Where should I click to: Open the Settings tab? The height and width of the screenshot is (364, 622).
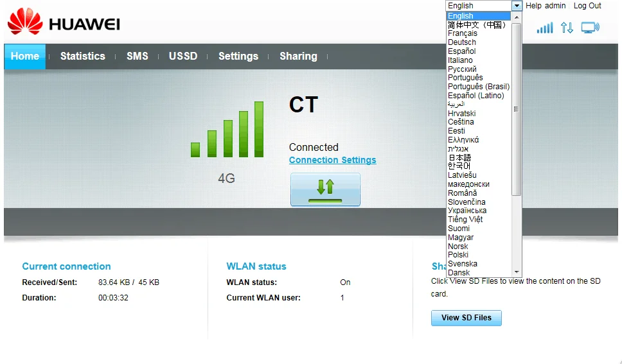click(238, 56)
